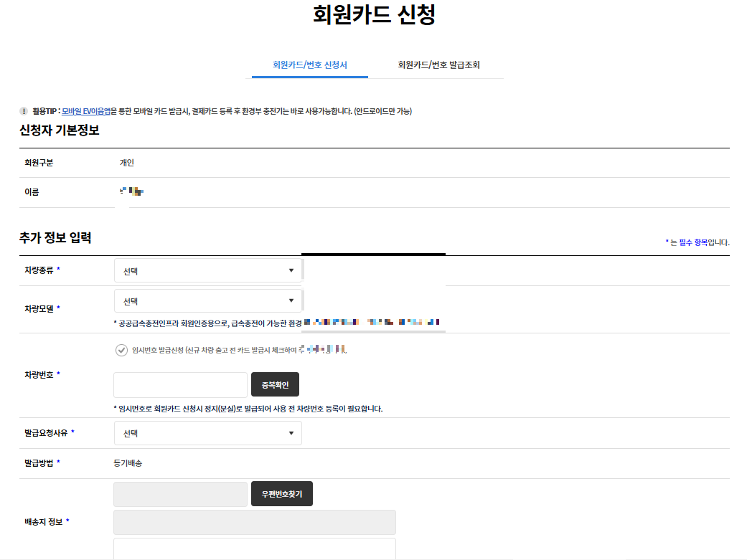This screenshot has width=747, height=560.
Task: Click the 발급요청사유 dropdown arrow
Action: coord(291,433)
